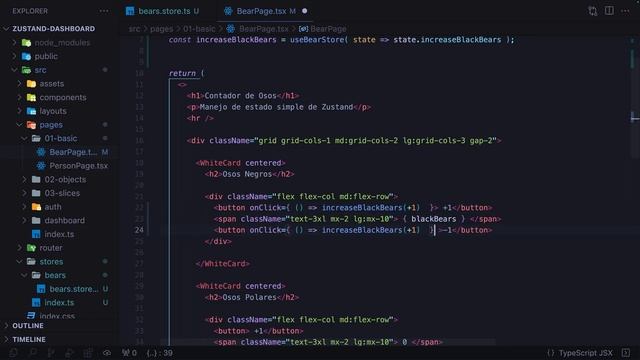Open BearPage.tsx file in the explorer
This screenshot has width=640, height=360.
[73, 152]
